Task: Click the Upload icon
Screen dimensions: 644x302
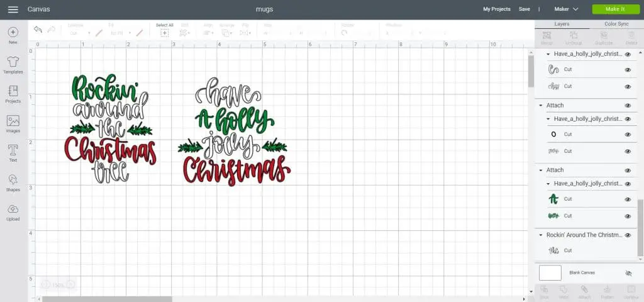Action: point(13,212)
